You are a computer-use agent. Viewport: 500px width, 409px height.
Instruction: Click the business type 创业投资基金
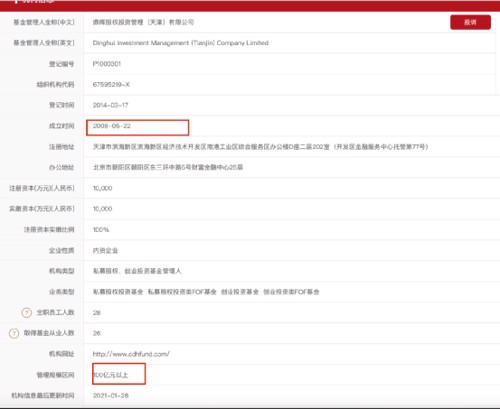tap(240, 292)
